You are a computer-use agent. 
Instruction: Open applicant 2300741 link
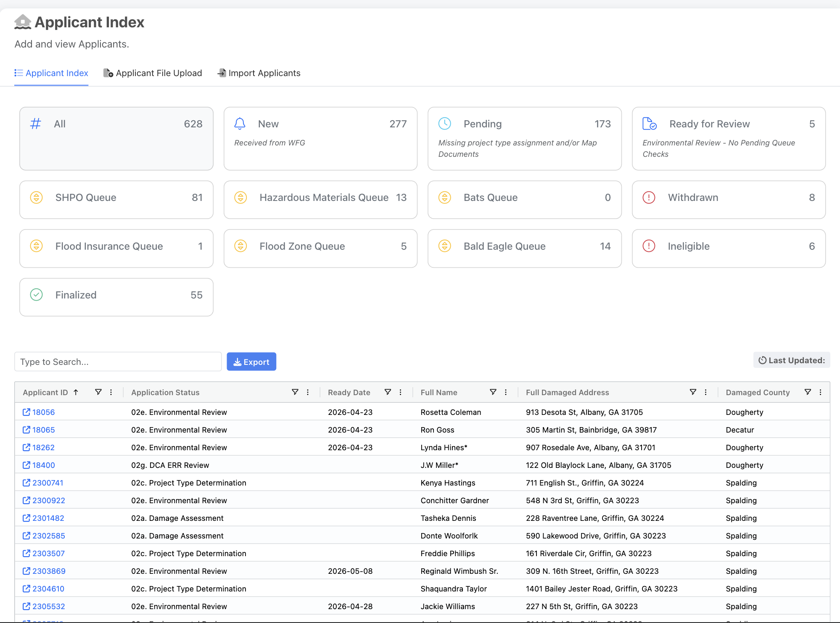pos(43,483)
